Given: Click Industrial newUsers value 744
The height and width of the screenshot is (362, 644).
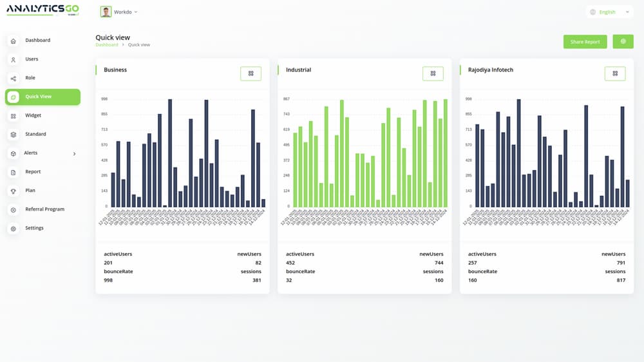Looking at the screenshot, I should (x=439, y=263).
